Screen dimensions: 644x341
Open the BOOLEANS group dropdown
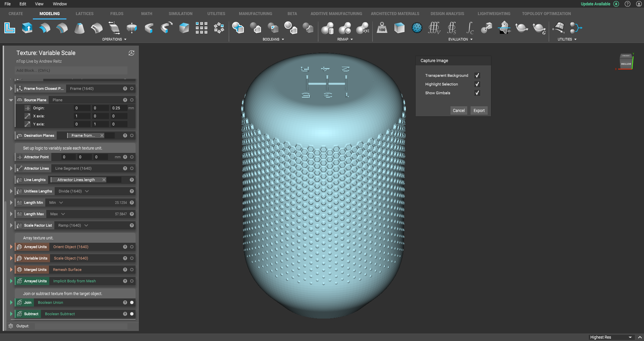(273, 39)
